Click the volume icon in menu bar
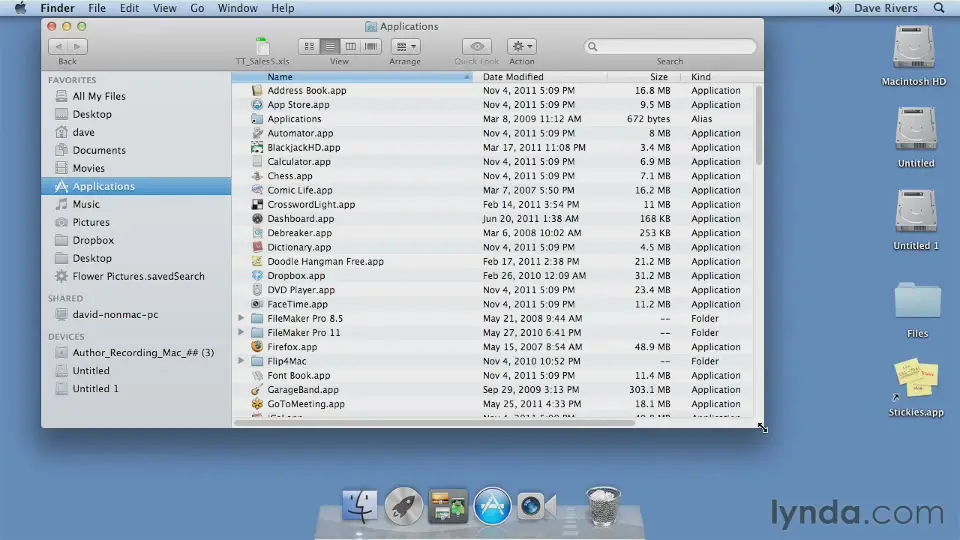960x540 pixels. click(834, 8)
